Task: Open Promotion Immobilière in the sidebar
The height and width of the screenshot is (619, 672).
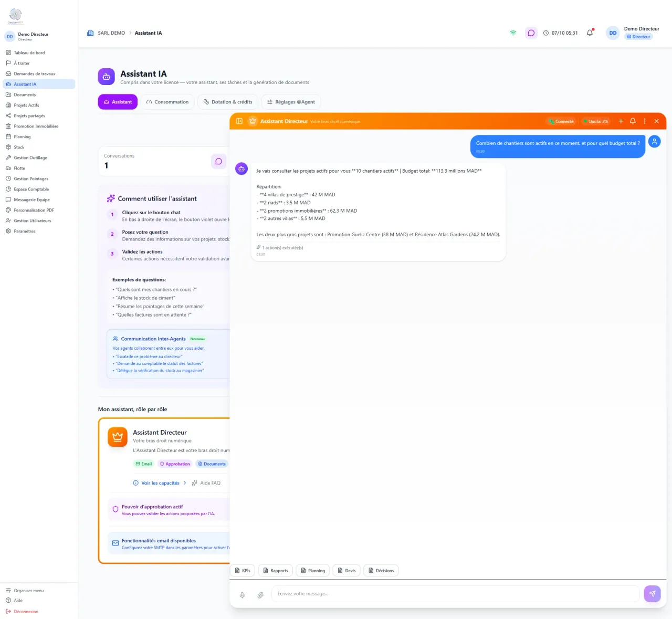Action: [x=39, y=126]
